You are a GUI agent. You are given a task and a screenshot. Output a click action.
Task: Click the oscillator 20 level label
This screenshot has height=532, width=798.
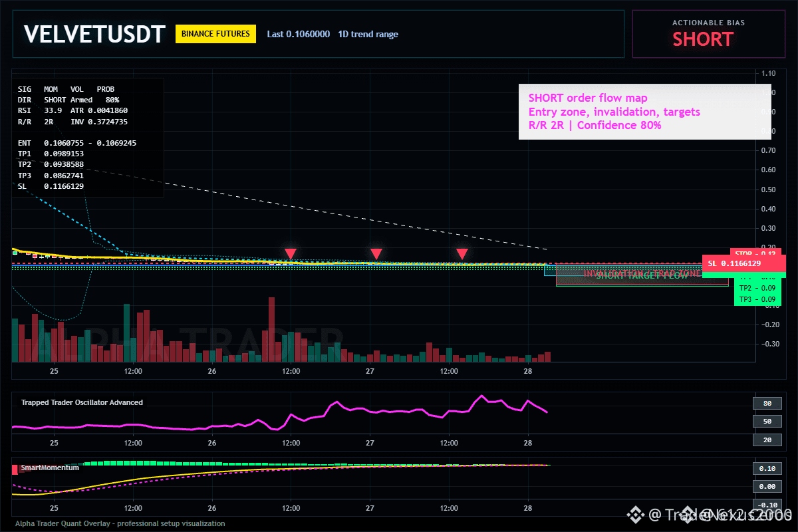[767, 440]
